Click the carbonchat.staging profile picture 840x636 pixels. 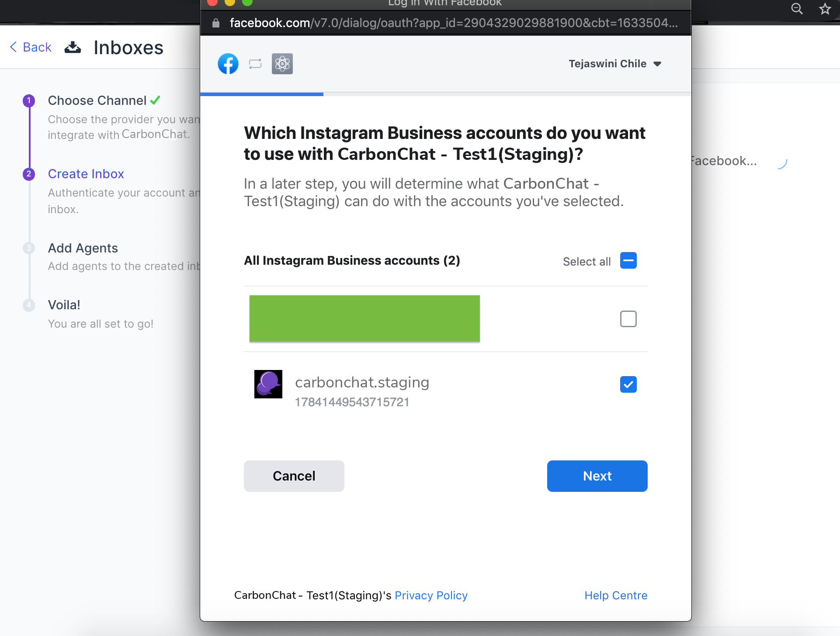(x=268, y=384)
